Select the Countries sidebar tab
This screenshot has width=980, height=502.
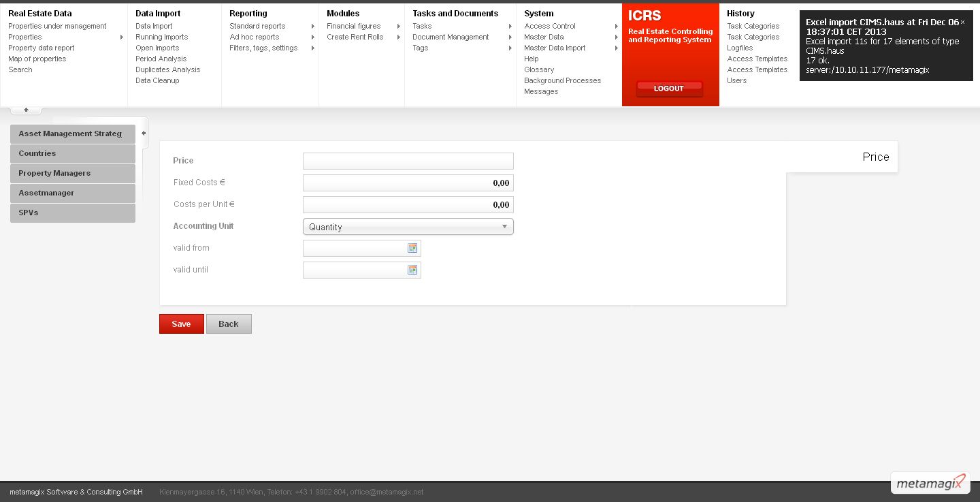tap(73, 154)
